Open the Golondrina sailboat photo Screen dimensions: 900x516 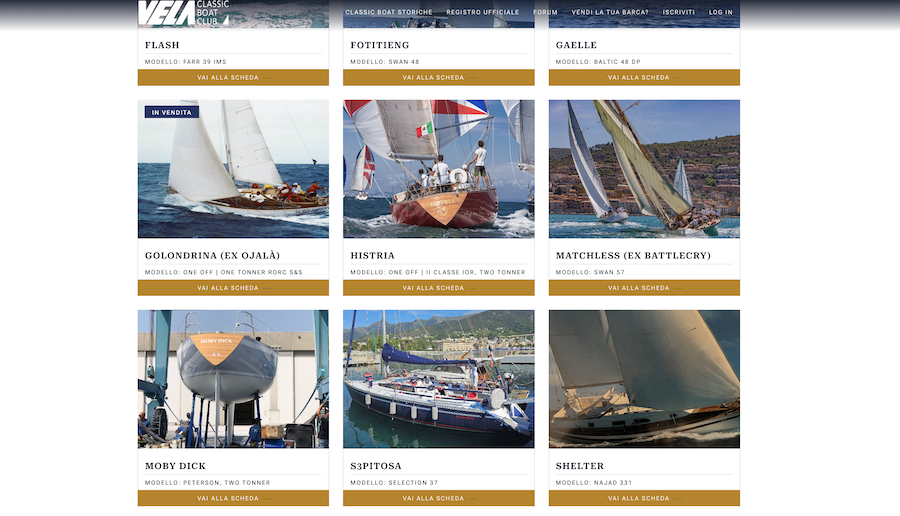point(233,169)
